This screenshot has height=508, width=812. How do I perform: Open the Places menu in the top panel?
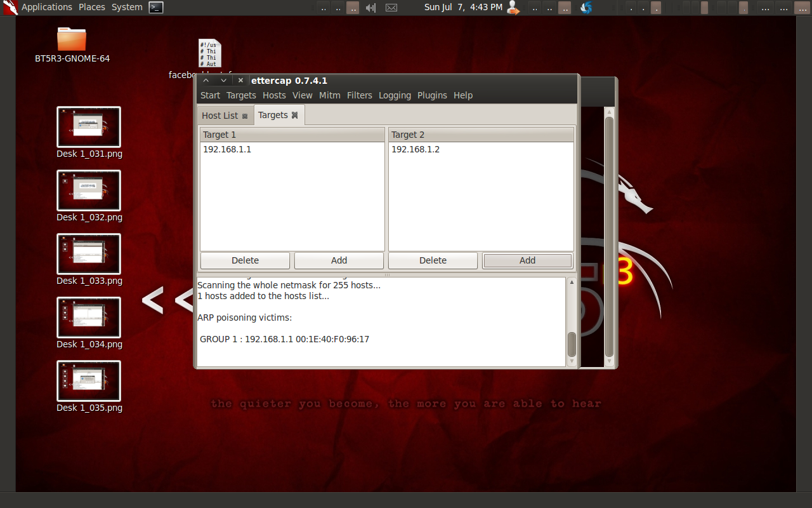pos(92,7)
